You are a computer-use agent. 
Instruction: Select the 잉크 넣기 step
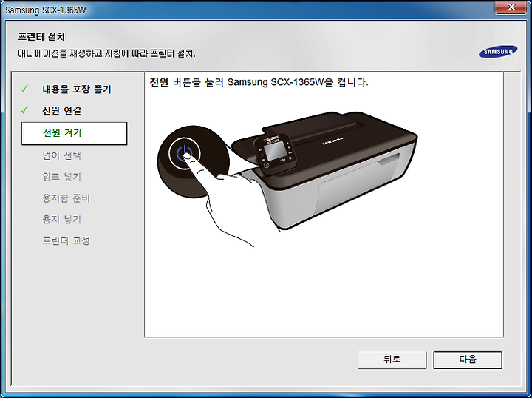tap(62, 177)
